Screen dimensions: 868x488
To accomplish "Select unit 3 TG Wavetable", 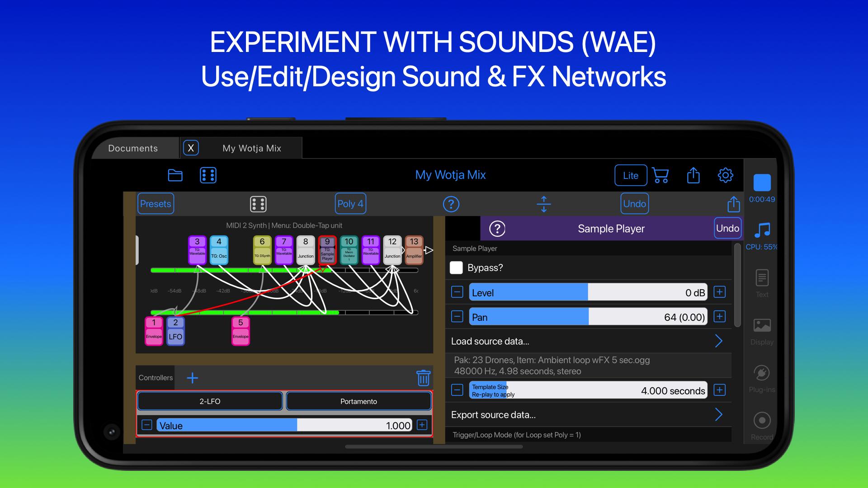I will tap(197, 250).
